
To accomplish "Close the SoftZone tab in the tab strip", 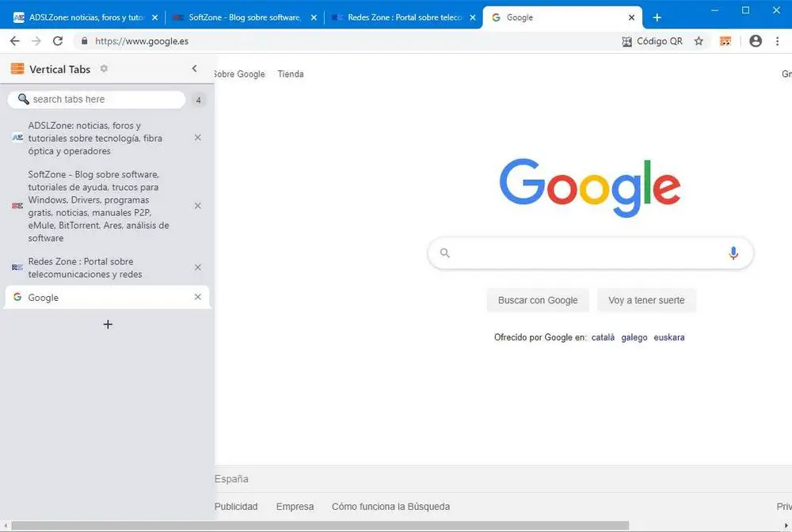I will [314, 17].
